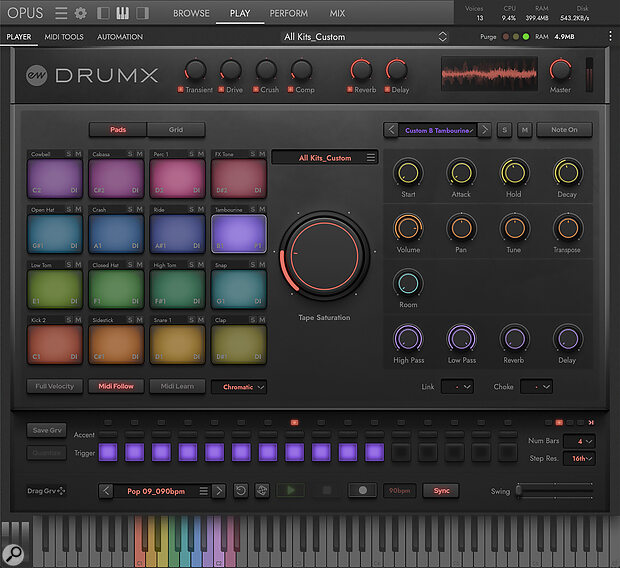Expand the All Kits_Custom instrument selector arrows
Image resolution: width=620 pixels, height=568 pixels.
click(442, 37)
